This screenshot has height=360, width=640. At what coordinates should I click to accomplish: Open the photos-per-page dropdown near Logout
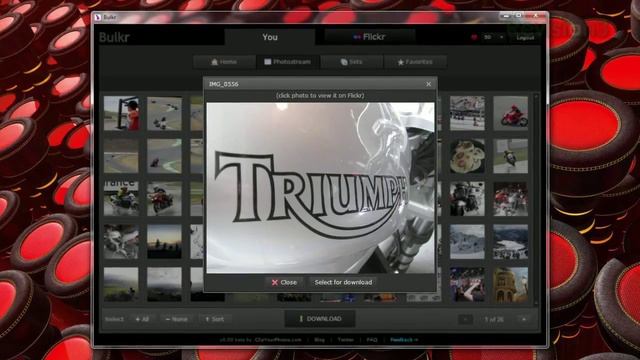tap(493, 37)
